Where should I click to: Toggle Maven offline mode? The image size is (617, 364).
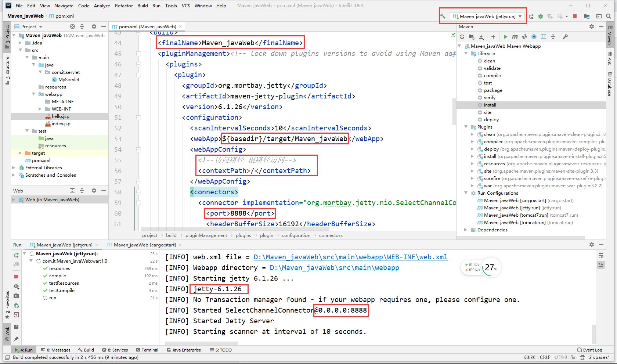(x=524, y=37)
